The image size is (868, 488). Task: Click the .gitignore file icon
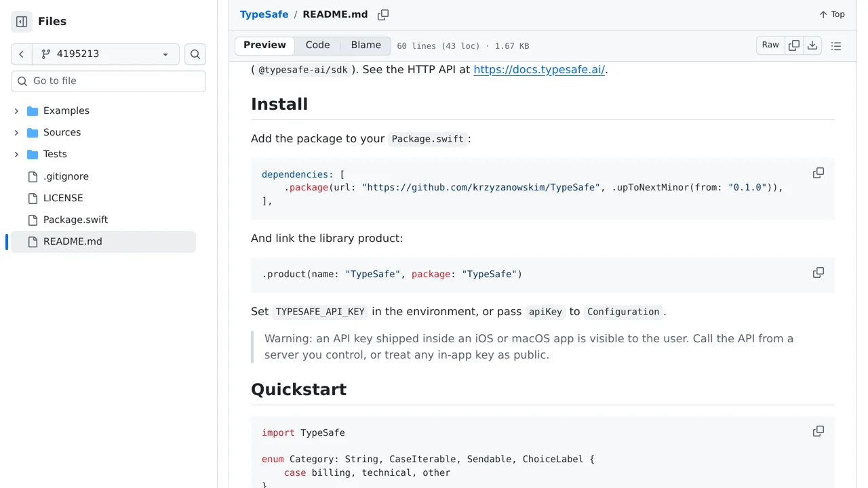[x=33, y=176]
